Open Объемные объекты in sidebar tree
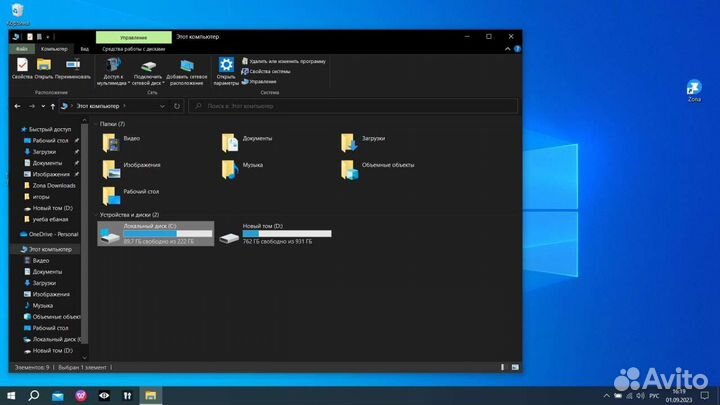Viewport: 720px width, 405px height. [51, 317]
